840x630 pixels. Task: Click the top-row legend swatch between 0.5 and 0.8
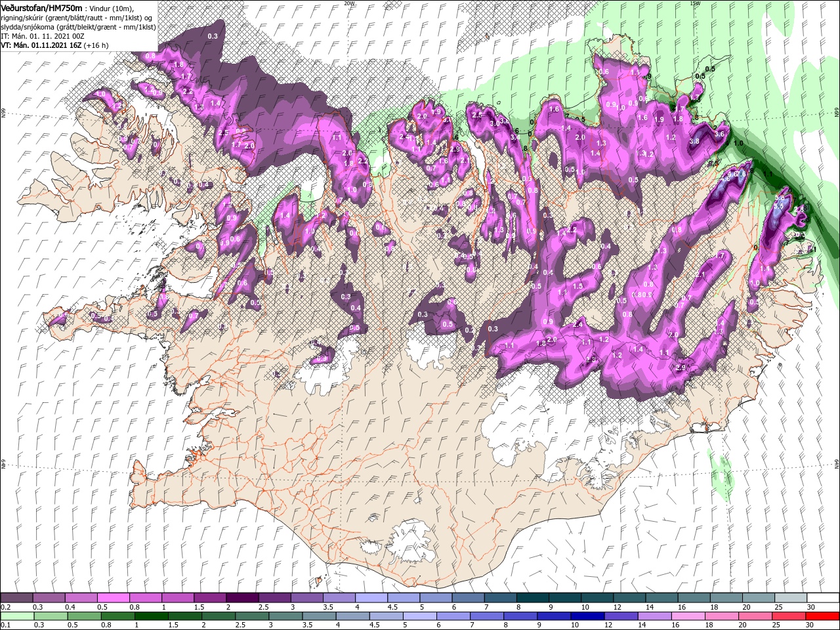(113, 598)
